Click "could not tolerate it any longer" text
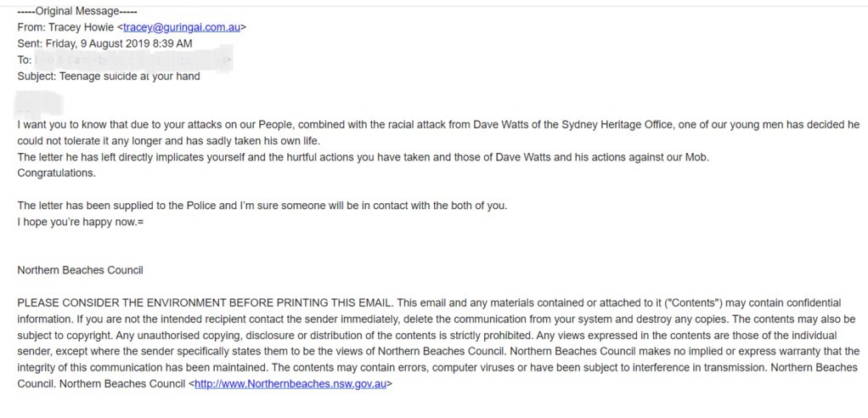 tap(93, 141)
